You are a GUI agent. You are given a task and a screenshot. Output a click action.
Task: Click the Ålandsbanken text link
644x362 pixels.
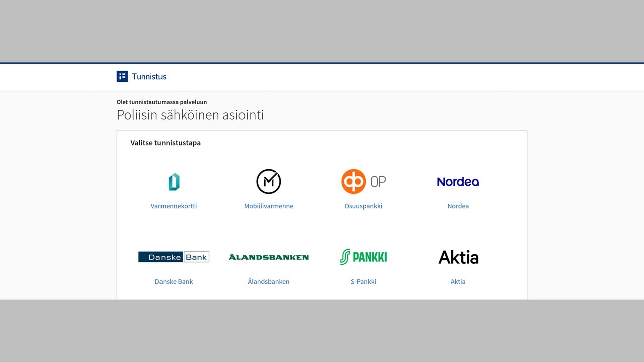pyautogui.click(x=269, y=281)
